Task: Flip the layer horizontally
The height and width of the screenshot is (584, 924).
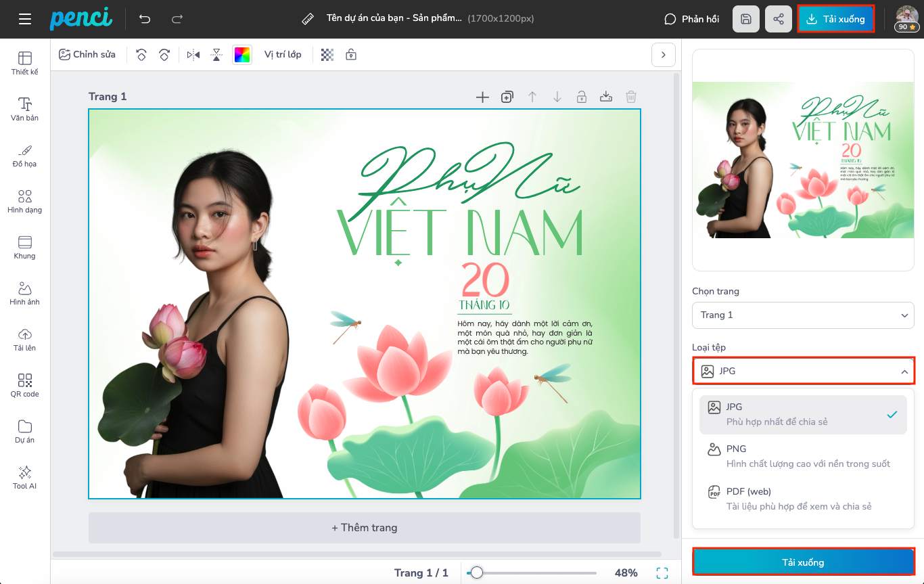Action: tap(193, 55)
